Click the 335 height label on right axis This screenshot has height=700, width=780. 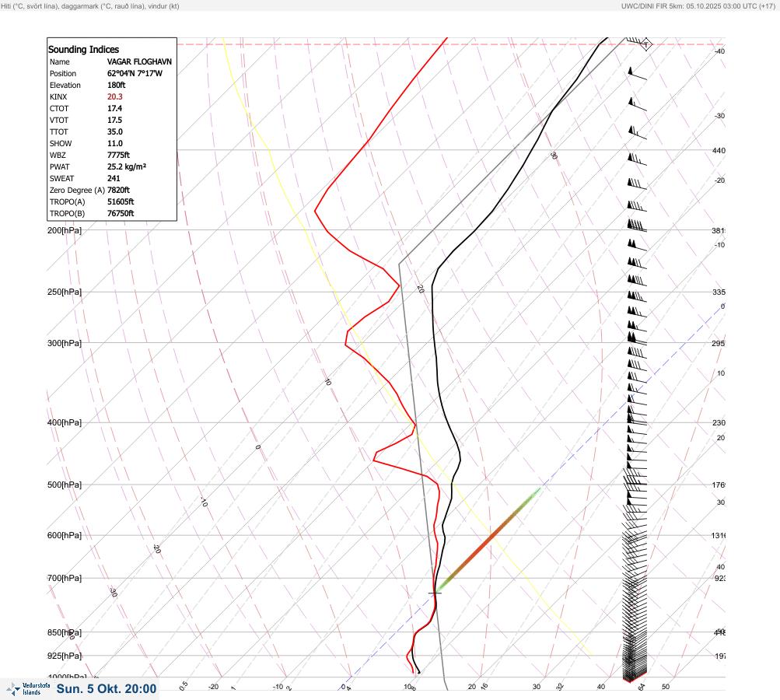point(719,292)
